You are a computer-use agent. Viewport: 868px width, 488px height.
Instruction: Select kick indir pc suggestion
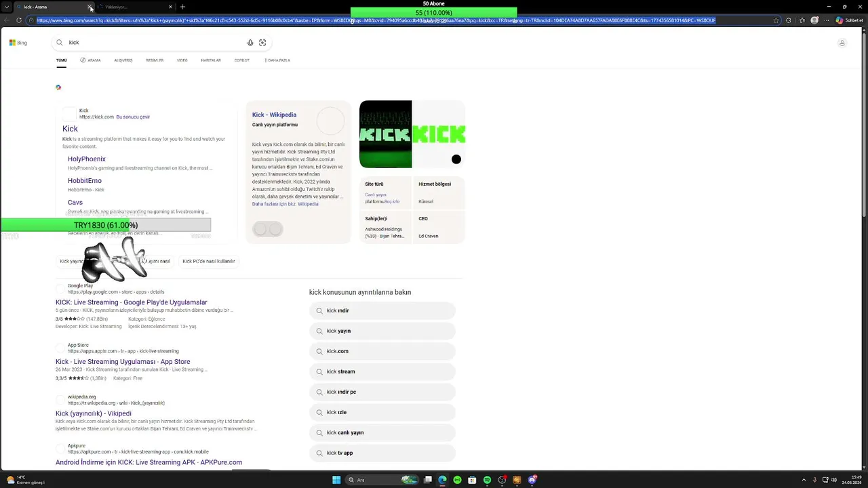[x=382, y=392]
